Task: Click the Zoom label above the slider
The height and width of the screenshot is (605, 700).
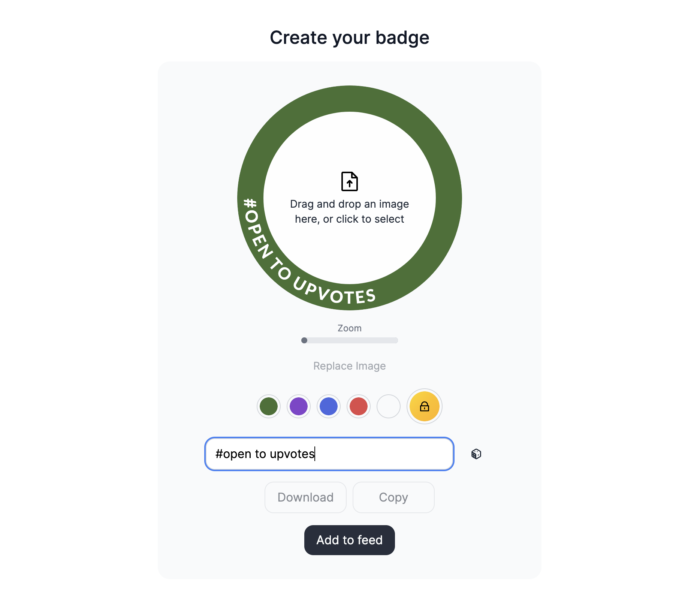Action: [350, 328]
